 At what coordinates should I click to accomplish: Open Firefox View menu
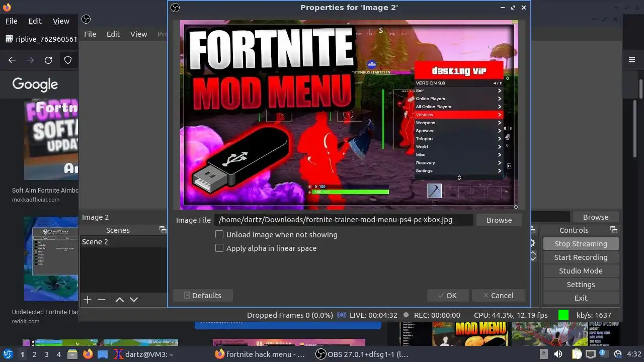point(61,21)
